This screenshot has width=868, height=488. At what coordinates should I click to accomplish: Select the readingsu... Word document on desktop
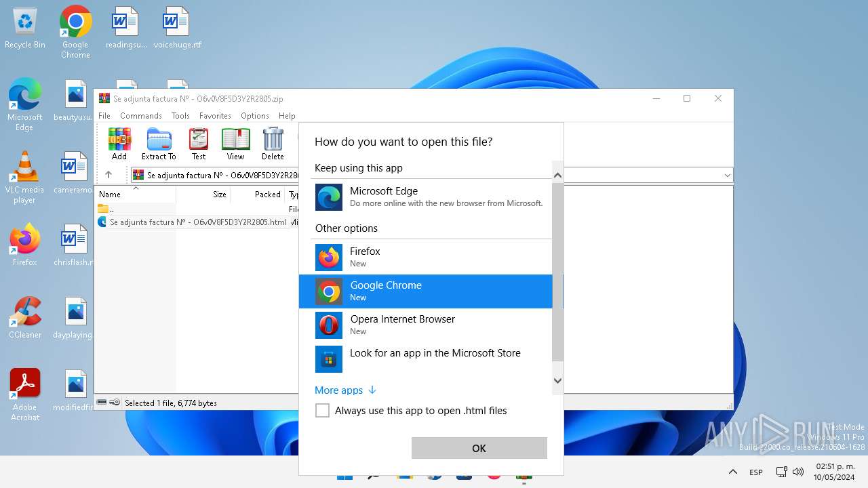tap(126, 29)
